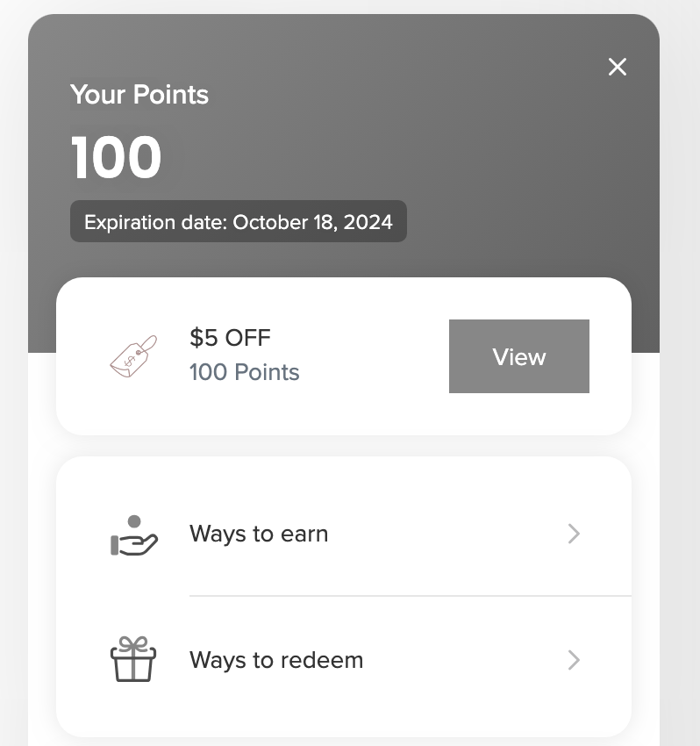Click the gift box icon
This screenshot has width=700, height=746.
pos(133,659)
